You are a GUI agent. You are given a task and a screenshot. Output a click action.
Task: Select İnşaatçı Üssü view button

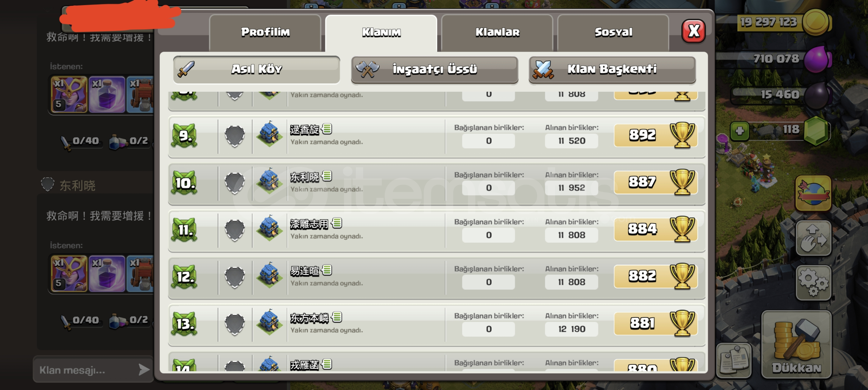coord(435,69)
